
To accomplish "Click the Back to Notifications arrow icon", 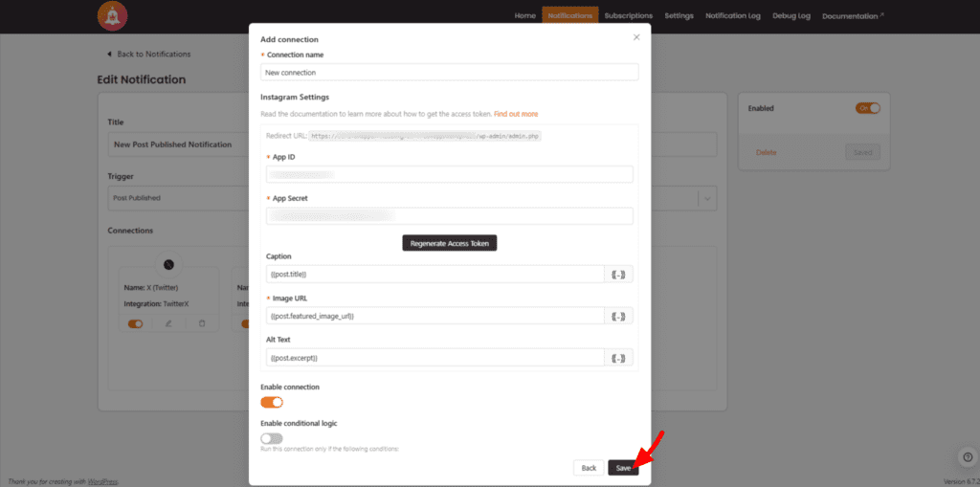I will coord(109,55).
